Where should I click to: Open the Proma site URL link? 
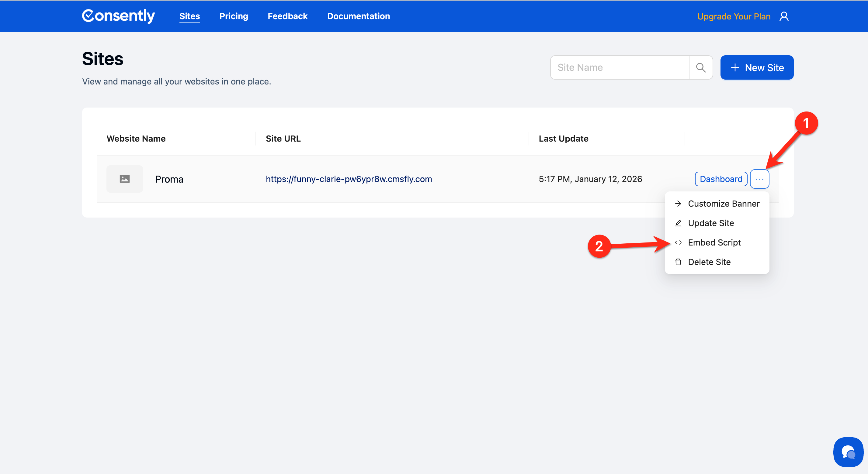click(349, 179)
